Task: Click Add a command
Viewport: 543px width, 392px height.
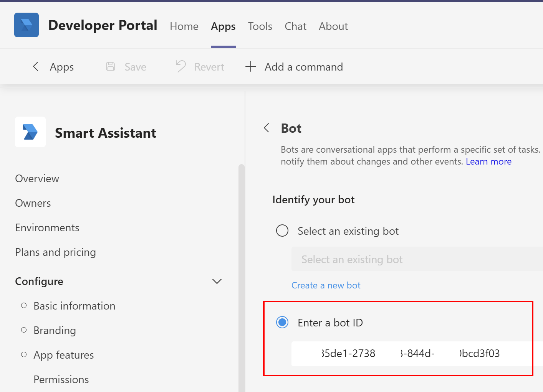Action: pyautogui.click(x=304, y=67)
